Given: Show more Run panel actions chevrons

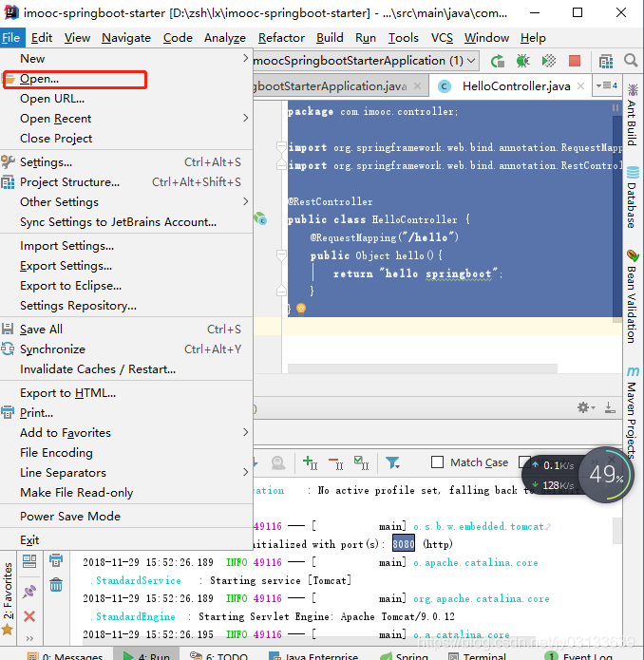Looking at the screenshot, I should click(x=29, y=638).
